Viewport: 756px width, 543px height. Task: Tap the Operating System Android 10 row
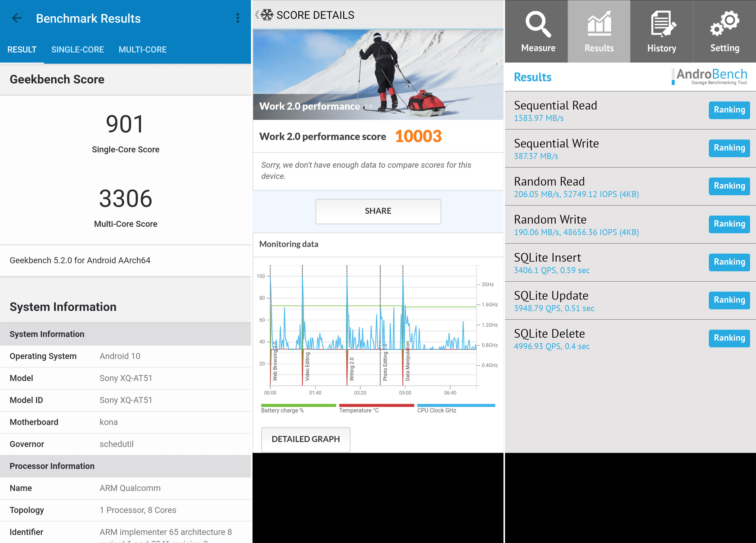[125, 356]
